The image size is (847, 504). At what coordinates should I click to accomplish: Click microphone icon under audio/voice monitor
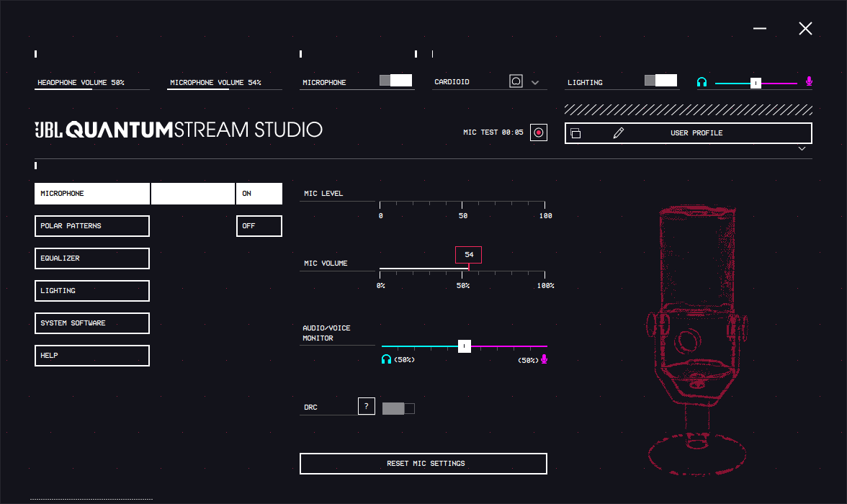pyautogui.click(x=544, y=359)
